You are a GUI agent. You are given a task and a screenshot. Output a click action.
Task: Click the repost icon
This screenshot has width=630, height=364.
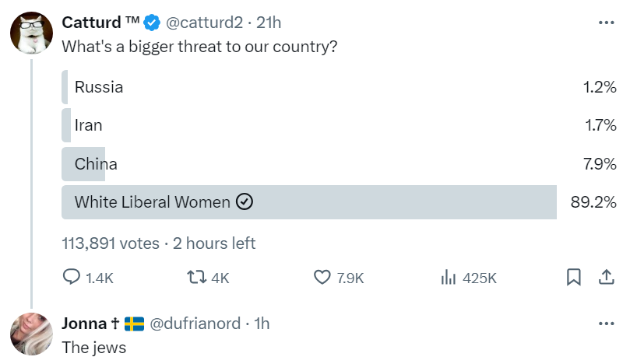click(x=197, y=278)
